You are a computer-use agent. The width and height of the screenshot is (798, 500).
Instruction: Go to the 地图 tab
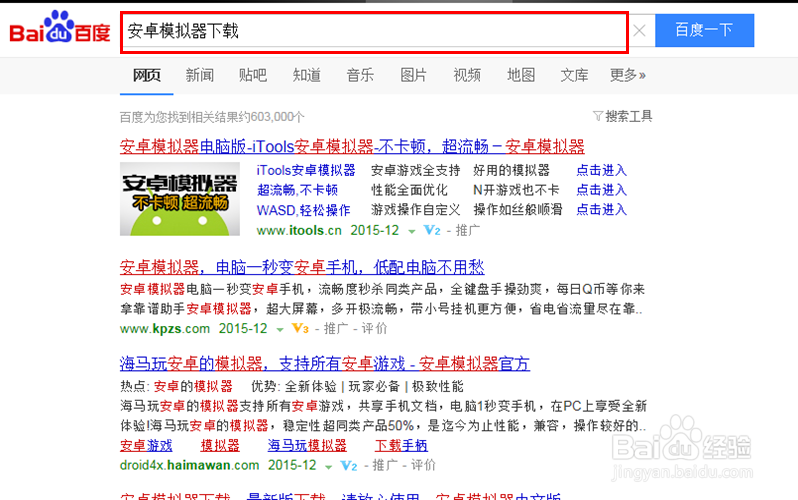(x=521, y=75)
